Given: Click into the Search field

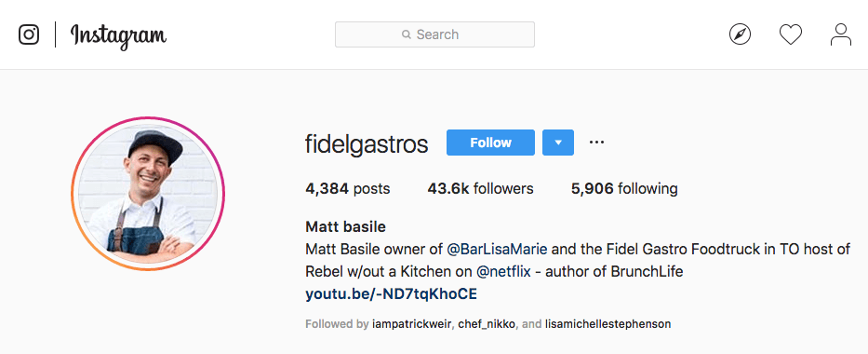Looking at the screenshot, I should [434, 34].
